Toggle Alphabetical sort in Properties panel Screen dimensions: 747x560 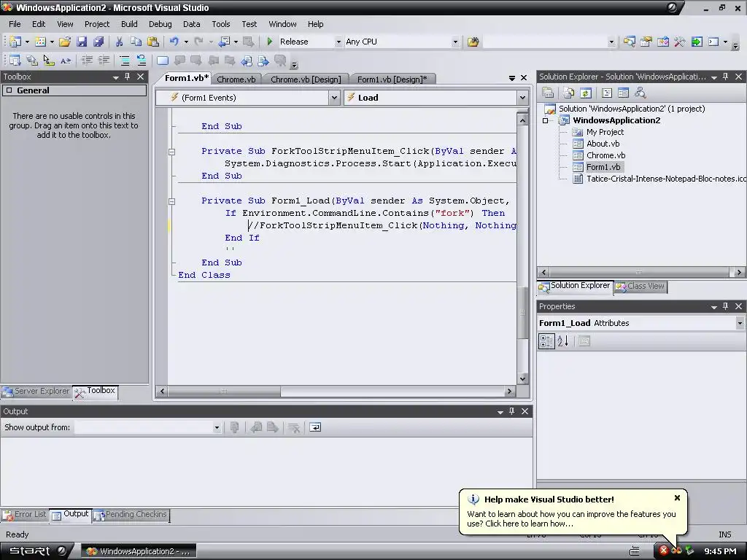point(562,341)
